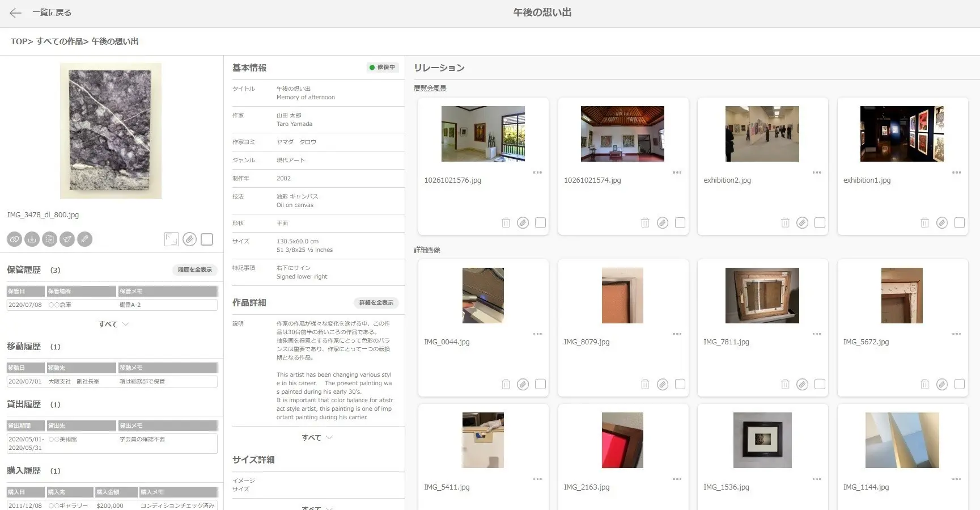The height and width of the screenshot is (510, 980).
Task: Click the ○○美術館 loan history row
Action: [x=112, y=444]
